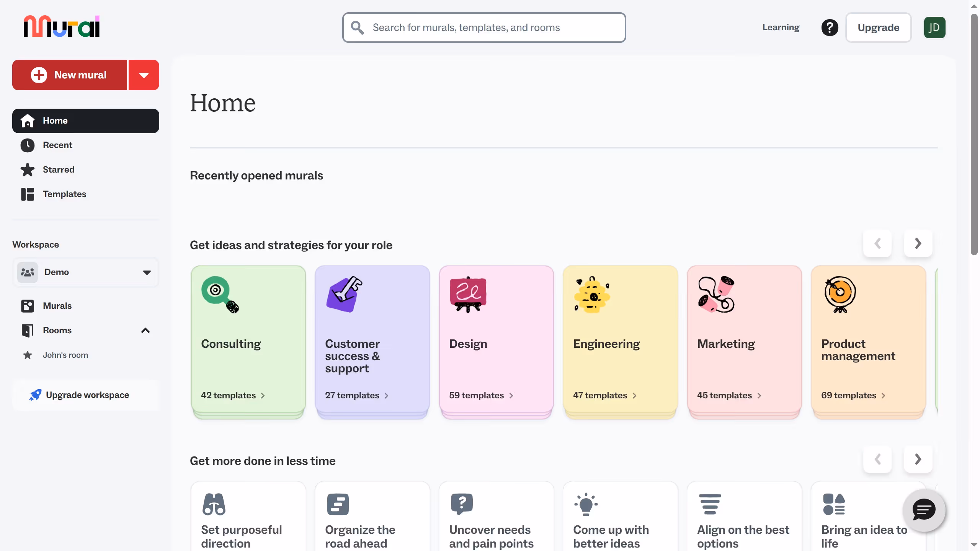Viewport: 980px width, 551px height.
Task: Click the rocket Upgrade workspace icon
Action: (35, 395)
